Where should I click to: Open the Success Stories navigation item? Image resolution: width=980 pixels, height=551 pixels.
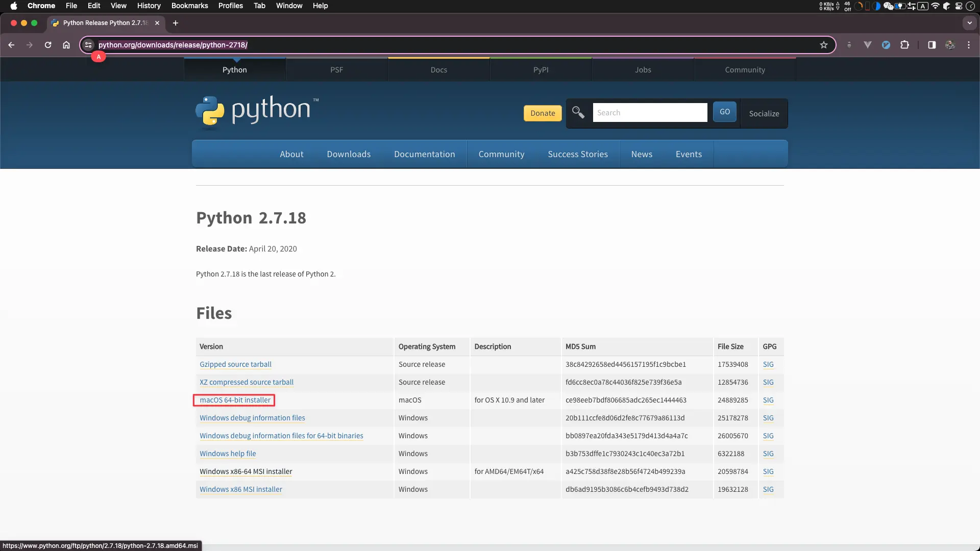(x=578, y=154)
